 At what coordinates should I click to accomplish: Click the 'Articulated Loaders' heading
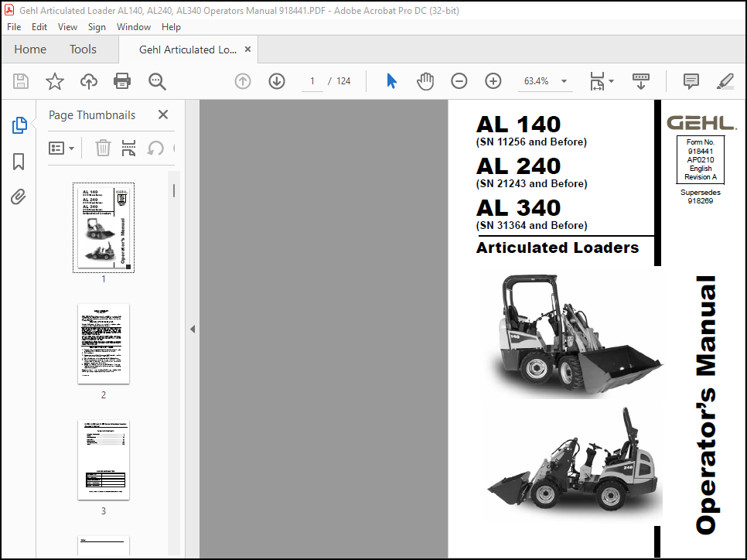click(x=558, y=248)
